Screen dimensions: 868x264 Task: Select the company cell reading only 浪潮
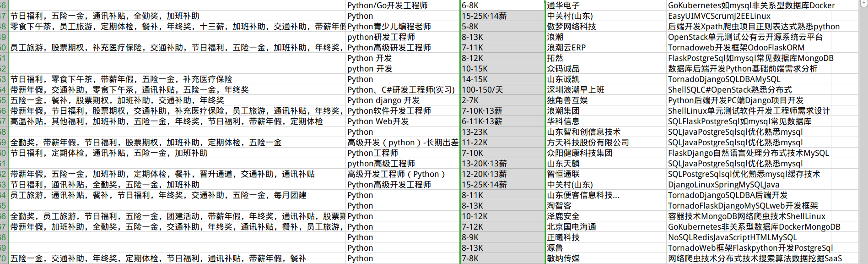tap(606, 37)
